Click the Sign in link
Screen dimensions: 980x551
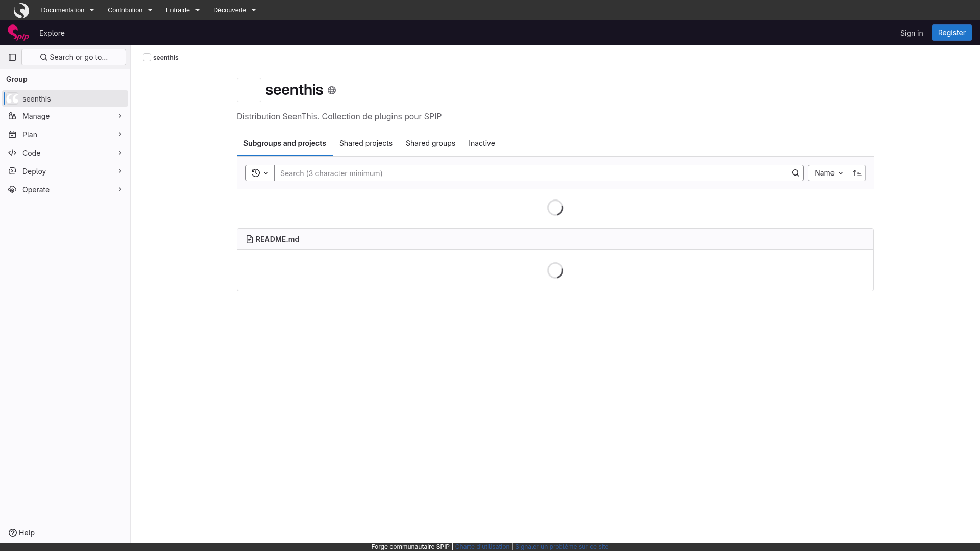pos(911,33)
